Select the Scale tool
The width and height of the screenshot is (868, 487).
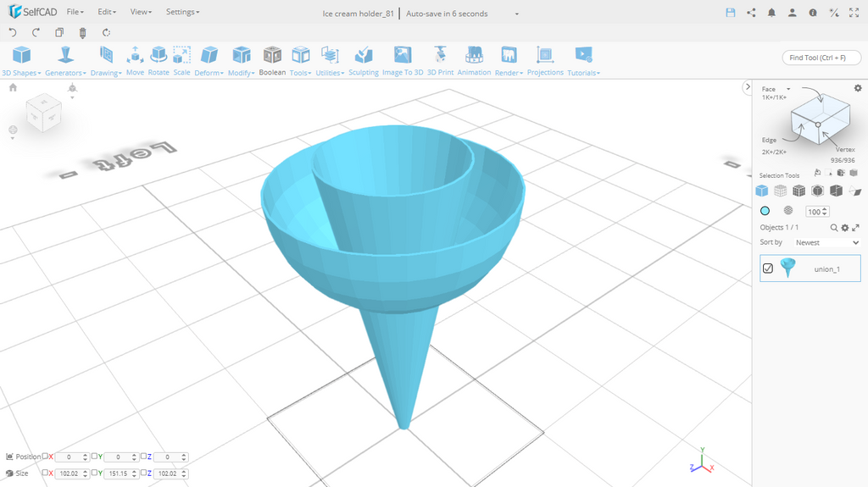(x=181, y=62)
